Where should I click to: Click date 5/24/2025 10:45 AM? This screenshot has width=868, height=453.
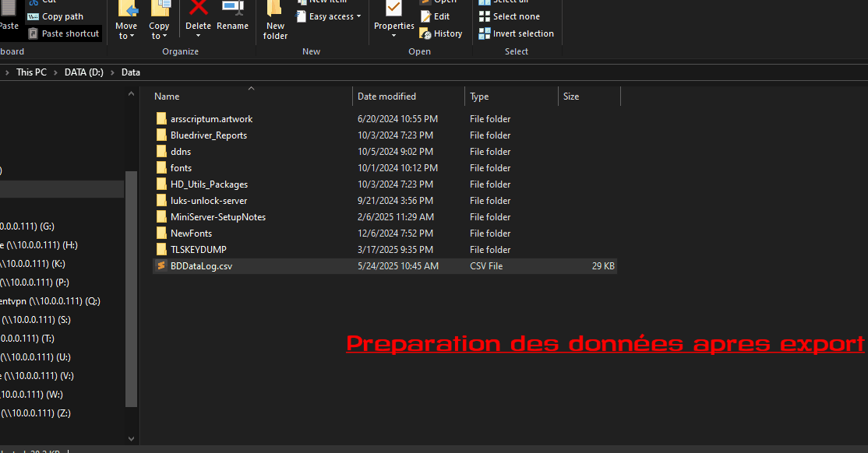pos(398,266)
